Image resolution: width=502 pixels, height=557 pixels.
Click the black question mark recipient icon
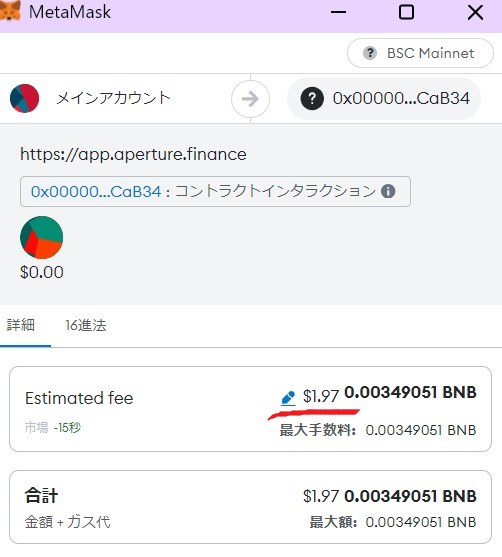point(312,98)
